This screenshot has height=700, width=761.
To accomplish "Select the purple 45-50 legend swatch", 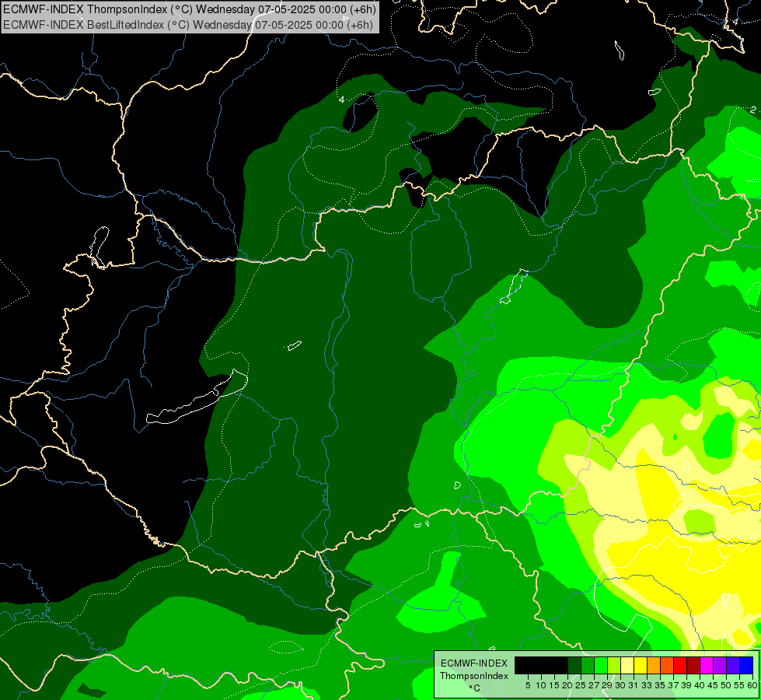I will pos(720,665).
